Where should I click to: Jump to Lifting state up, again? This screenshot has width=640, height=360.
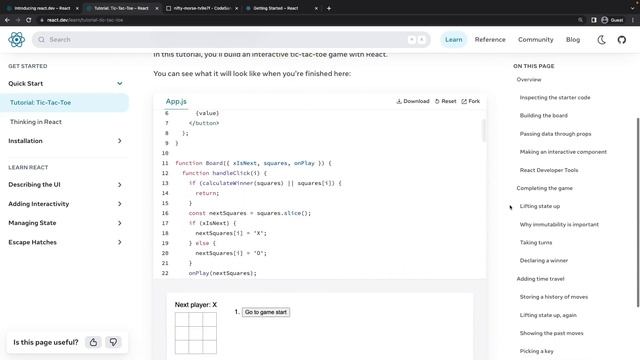pyautogui.click(x=548, y=315)
